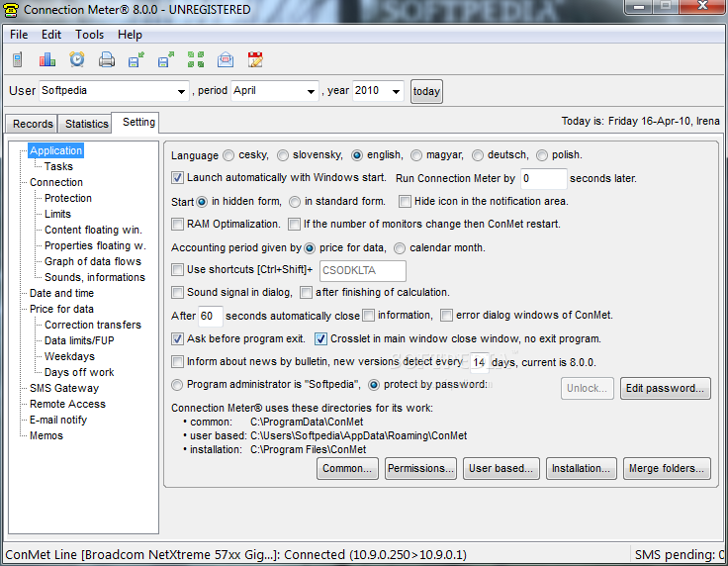Select Price for data tree item
This screenshot has width=728, height=566.
[61, 309]
